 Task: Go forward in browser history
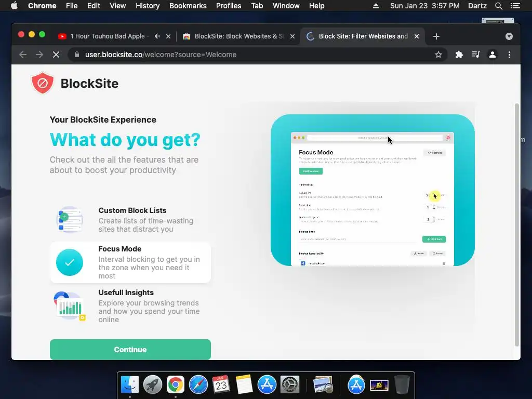[39, 55]
